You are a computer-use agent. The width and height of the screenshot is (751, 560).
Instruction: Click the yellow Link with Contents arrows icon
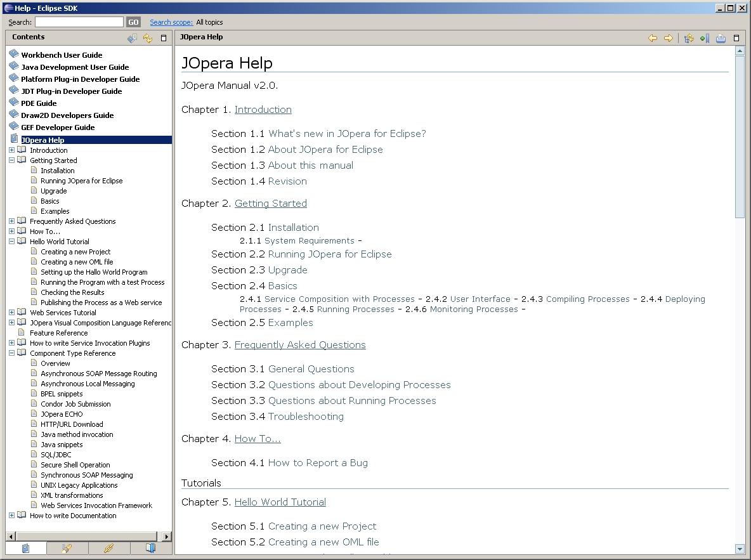(x=148, y=38)
